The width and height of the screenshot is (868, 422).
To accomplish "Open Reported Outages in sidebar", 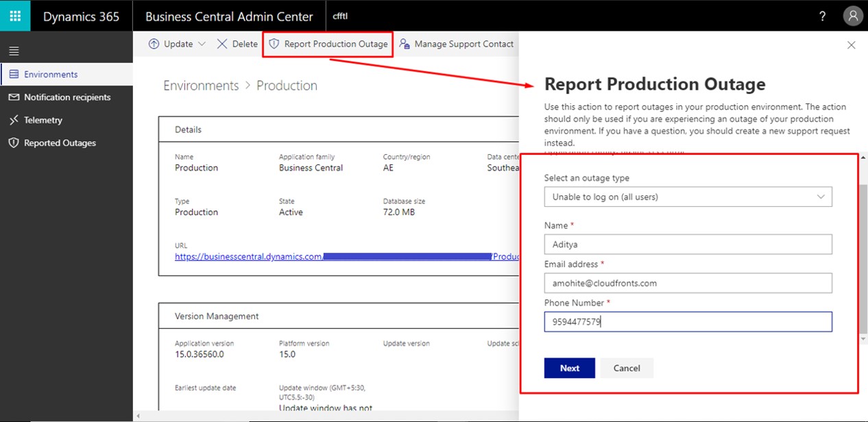I will (60, 143).
